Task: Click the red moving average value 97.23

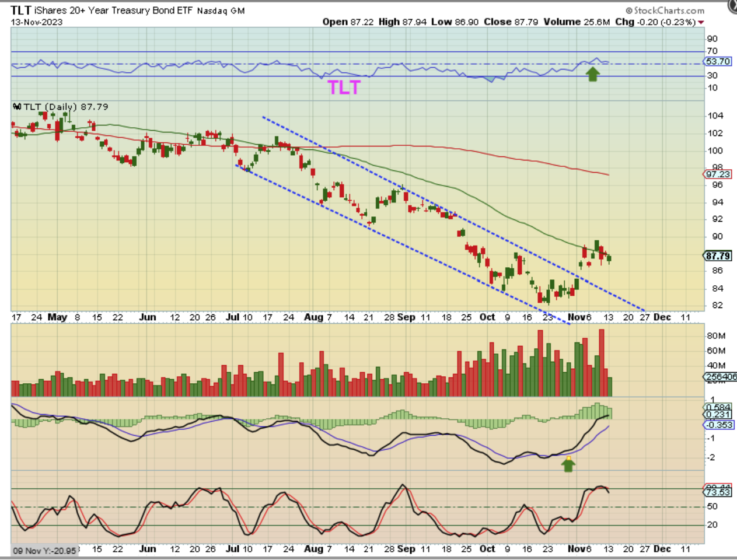Action: (718, 174)
